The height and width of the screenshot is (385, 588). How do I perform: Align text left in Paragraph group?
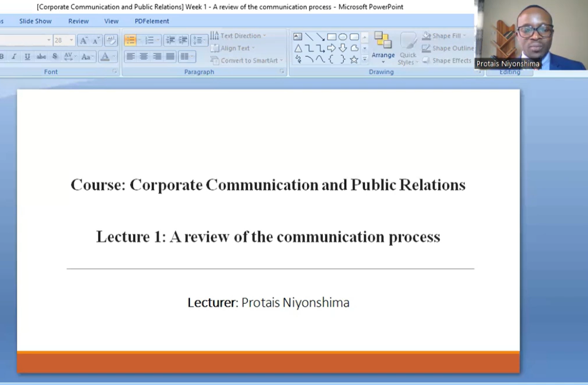pyautogui.click(x=131, y=57)
